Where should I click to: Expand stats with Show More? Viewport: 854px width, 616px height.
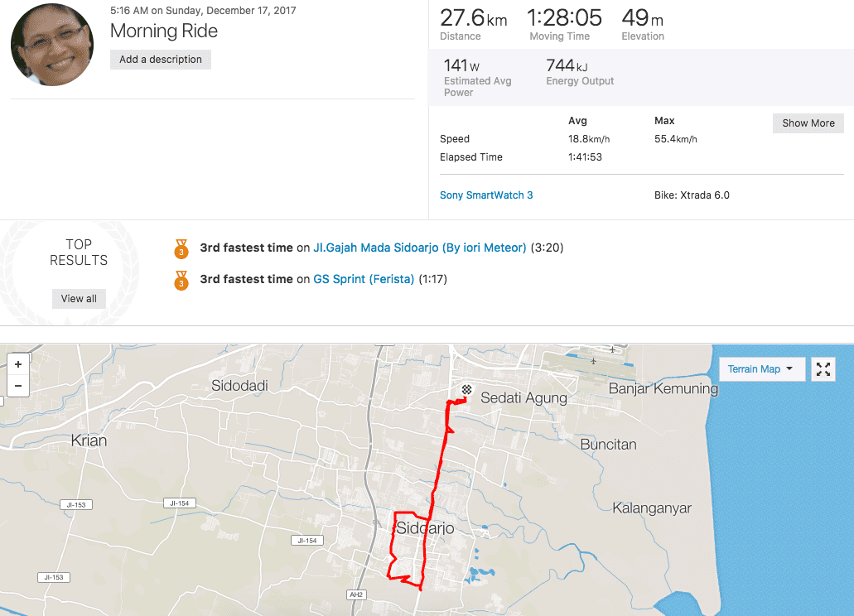[808, 123]
